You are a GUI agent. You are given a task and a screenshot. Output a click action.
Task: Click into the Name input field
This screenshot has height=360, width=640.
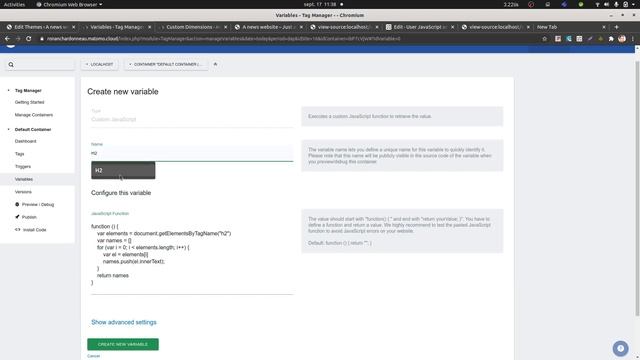tap(192, 153)
